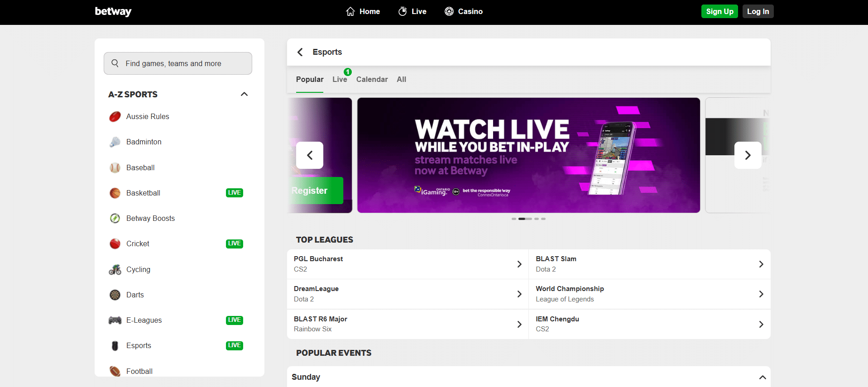Select the last carousel indicator dot

pos(543,219)
